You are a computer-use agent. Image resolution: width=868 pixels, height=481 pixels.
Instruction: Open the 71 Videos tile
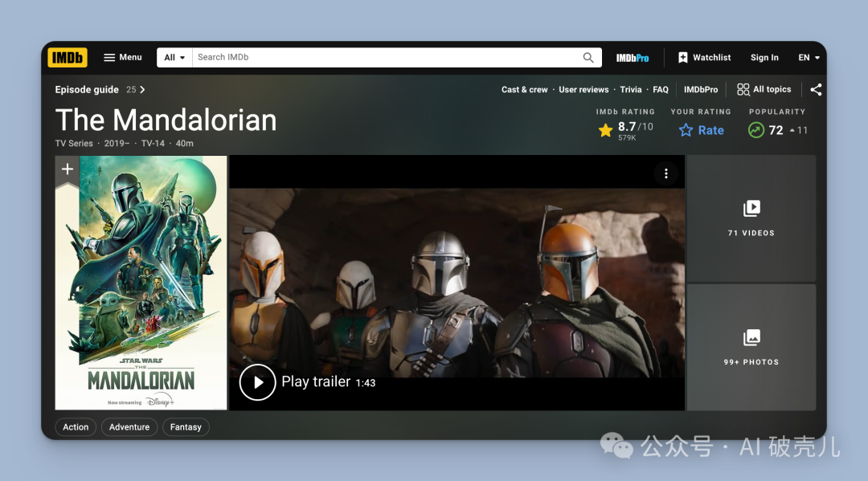(x=751, y=218)
